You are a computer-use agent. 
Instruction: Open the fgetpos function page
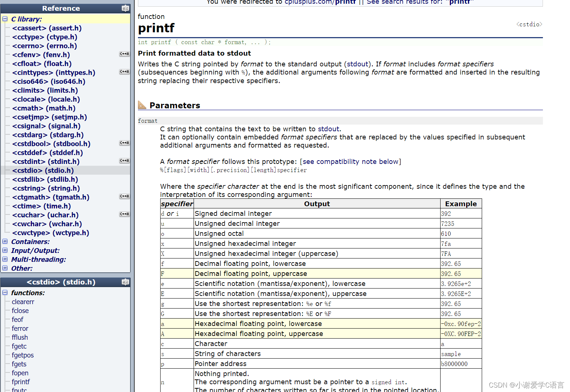[x=23, y=355]
